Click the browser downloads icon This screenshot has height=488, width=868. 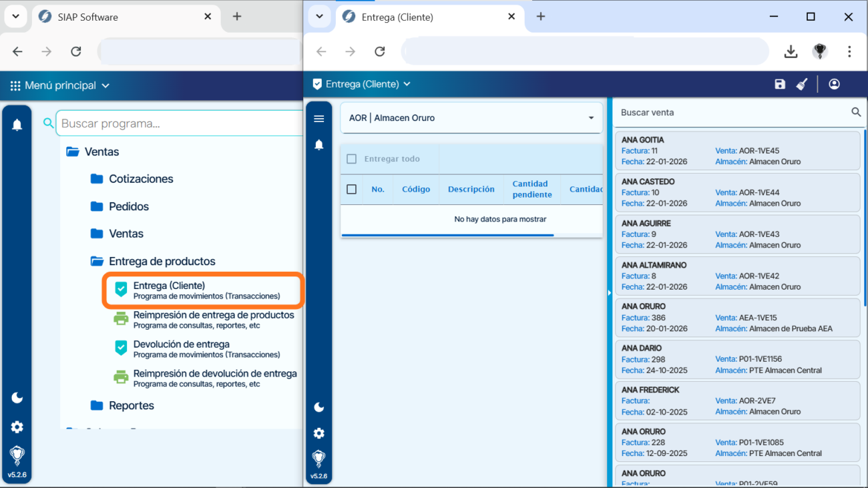(791, 52)
